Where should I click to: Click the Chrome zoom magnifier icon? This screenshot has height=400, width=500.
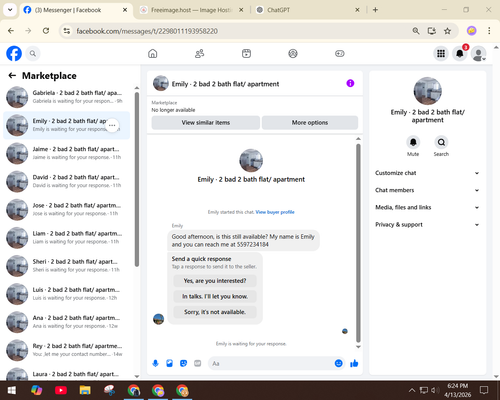pos(416,31)
